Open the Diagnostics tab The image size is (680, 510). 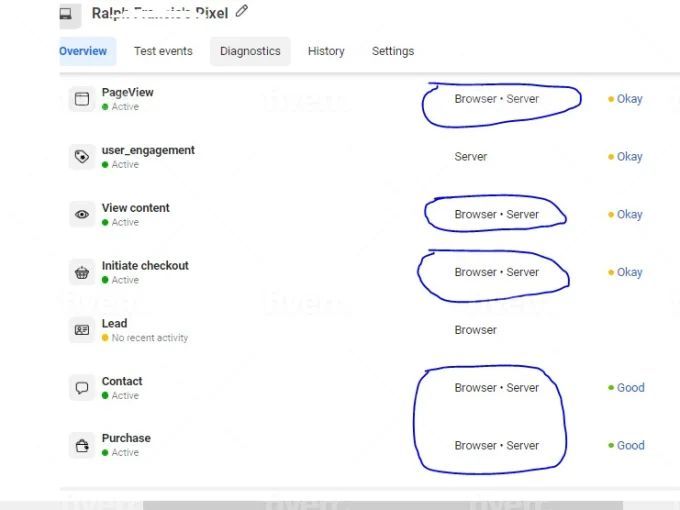(x=250, y=51)
